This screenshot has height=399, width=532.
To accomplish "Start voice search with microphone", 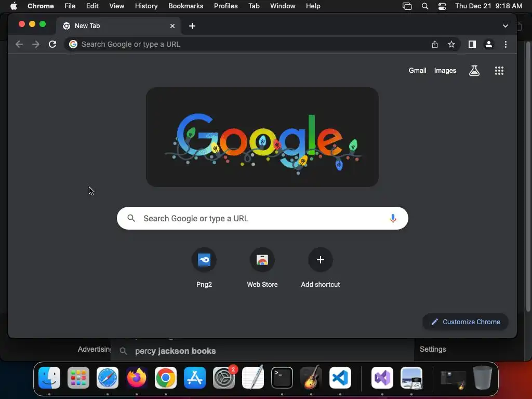I will [x=393, y=218].
